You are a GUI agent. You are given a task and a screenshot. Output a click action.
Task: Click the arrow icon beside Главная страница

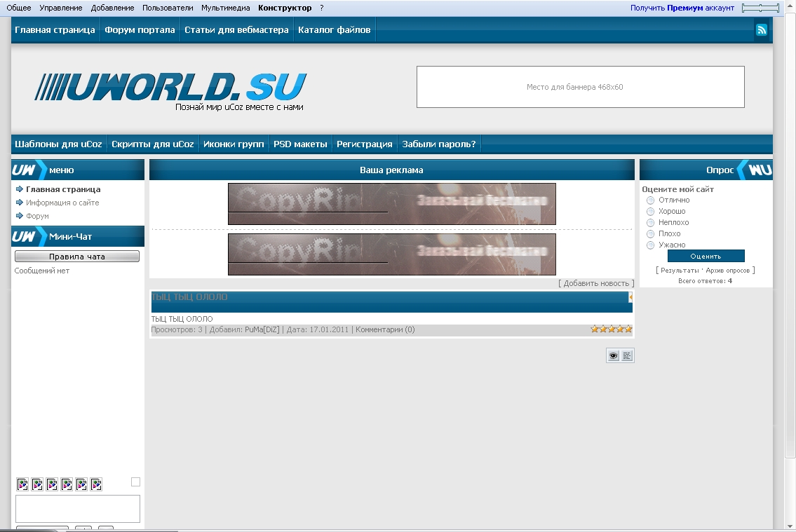(20, 189)
